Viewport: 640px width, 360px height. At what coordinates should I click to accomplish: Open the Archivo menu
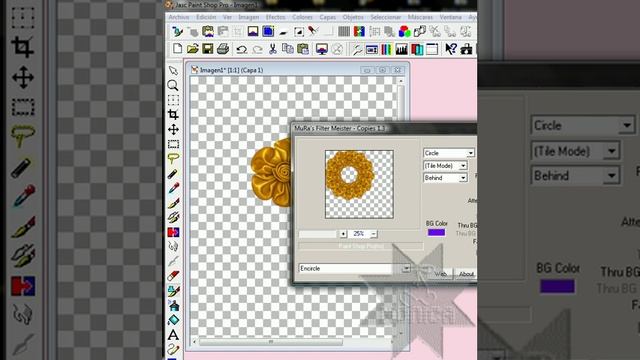179,17
